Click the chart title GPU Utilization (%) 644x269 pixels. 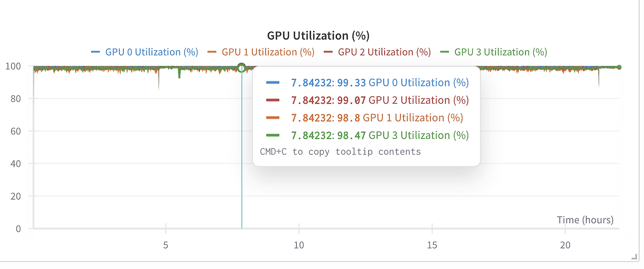point(318,36)
